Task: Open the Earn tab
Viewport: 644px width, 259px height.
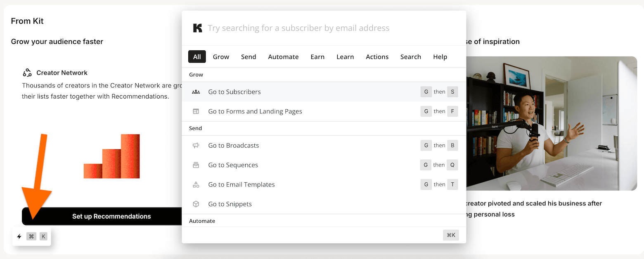Action: click(317, 57)
